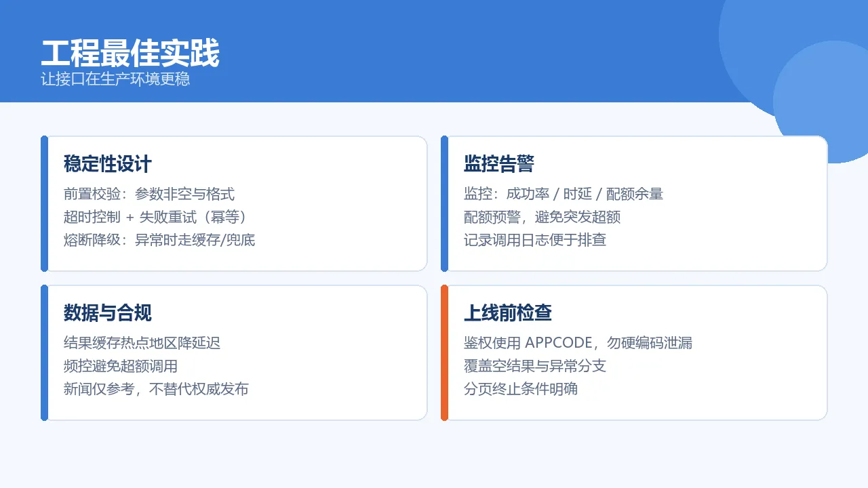Click the line 监控：成功率 / 时延 / 配额余量
This screenshot has width=868, height=488.
click(564, 195)
